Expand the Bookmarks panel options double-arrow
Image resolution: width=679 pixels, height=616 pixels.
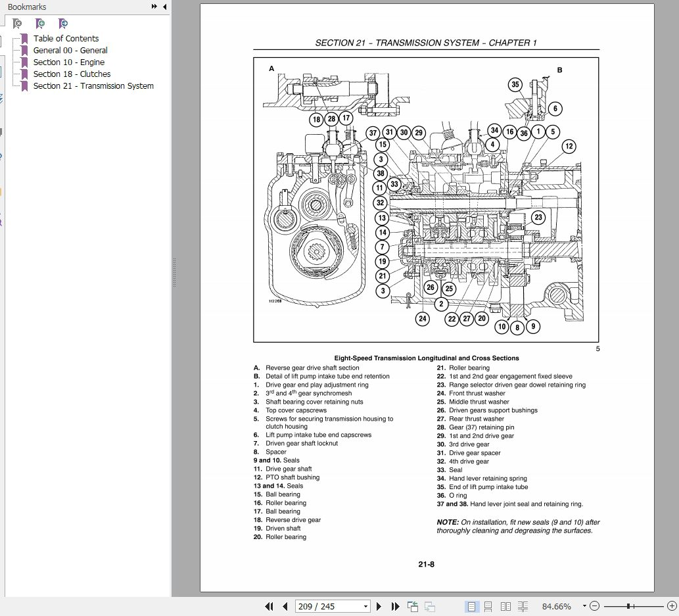(154, 7)
